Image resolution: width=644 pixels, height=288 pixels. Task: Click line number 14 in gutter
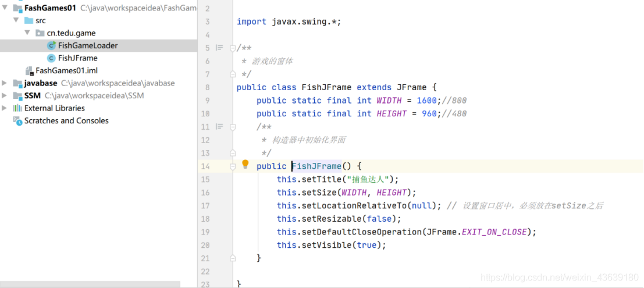pos(205,166)
